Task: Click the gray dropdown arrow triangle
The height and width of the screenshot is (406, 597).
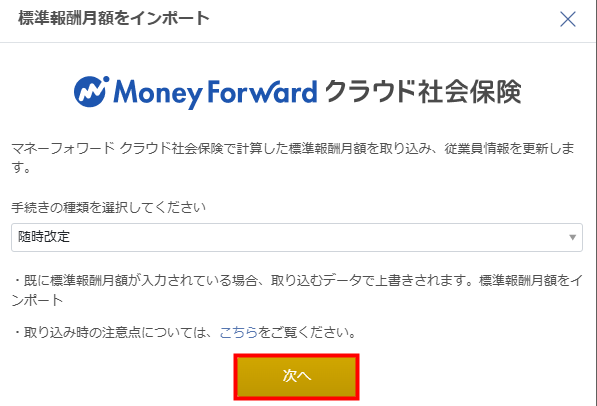Action: [572, 237]
